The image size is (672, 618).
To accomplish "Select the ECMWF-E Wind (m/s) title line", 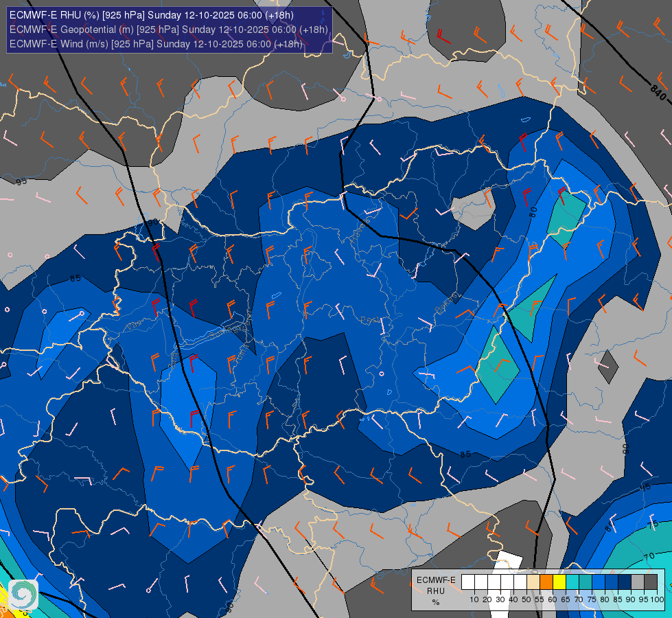I will point(156,44).
